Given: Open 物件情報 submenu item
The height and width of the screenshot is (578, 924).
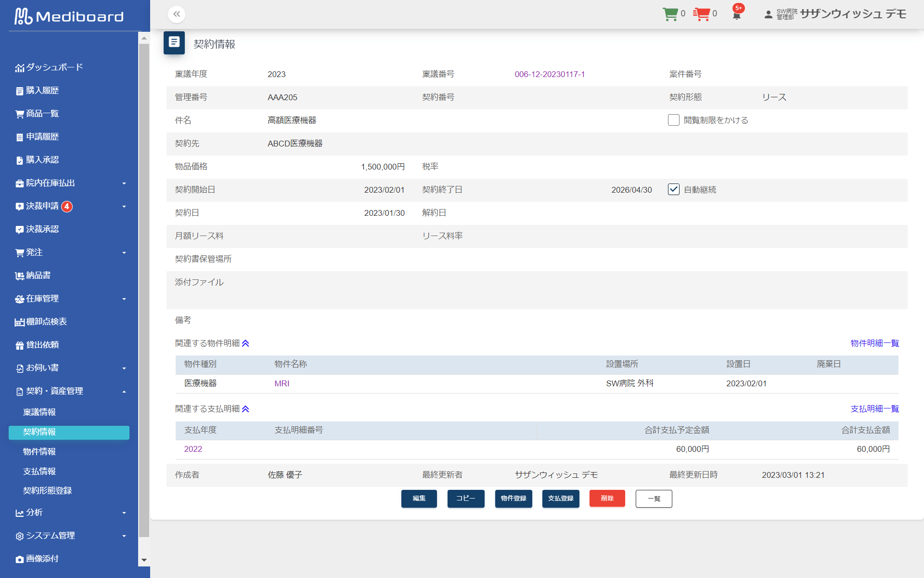Looking at the screenshot, I should [39, 452].
